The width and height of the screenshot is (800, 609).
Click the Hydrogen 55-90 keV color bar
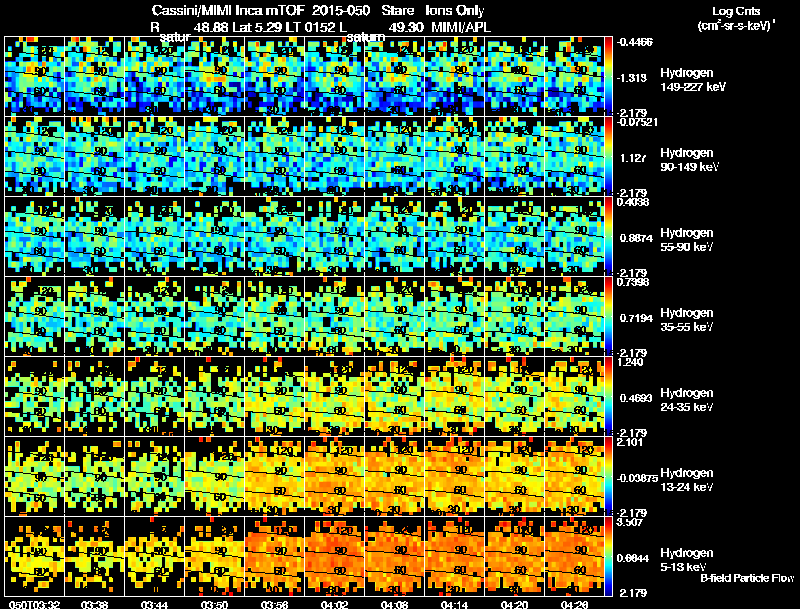[x=608, y=236]
